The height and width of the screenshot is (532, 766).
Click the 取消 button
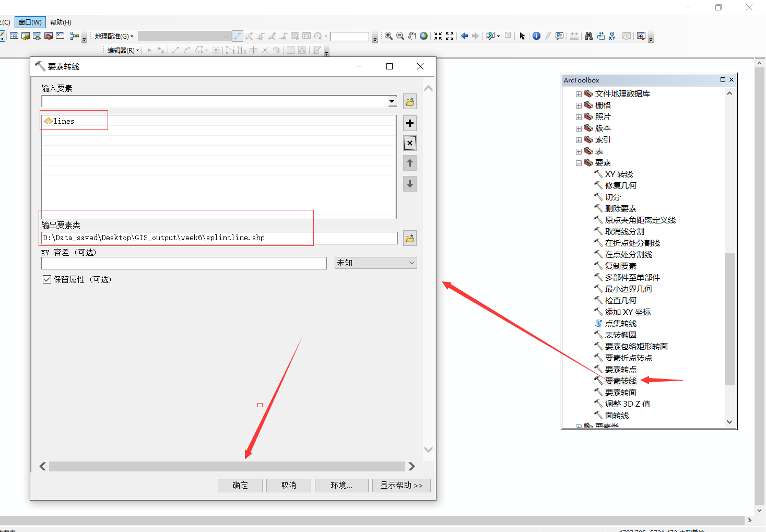(289, 485)
